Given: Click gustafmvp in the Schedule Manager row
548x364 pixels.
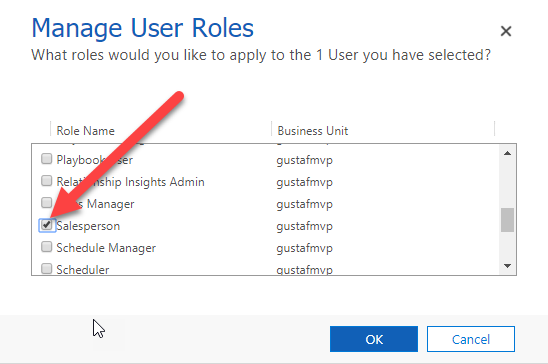Looking at the screenshot, I should pyautogui.click(x=304, y=249).
